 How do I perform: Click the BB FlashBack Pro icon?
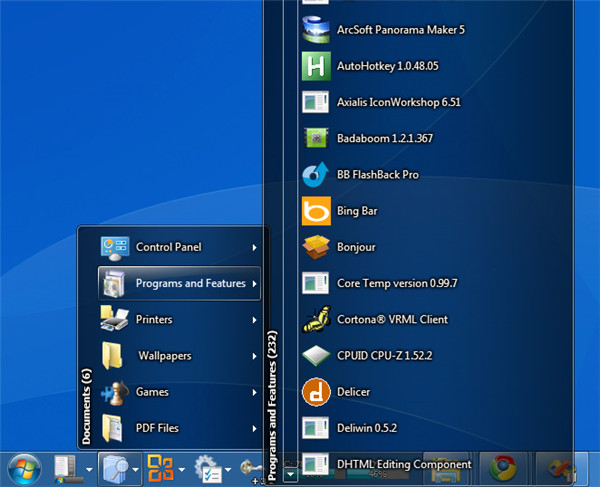[315, 175]
